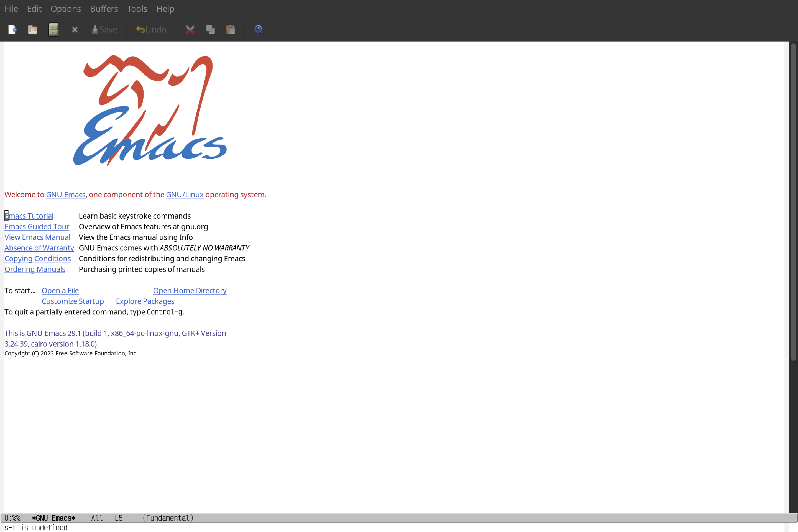The height and width of the screenshot is (532, 798).
Task: Click the Paste icon in toolbar
Action: tap(231, 29)
